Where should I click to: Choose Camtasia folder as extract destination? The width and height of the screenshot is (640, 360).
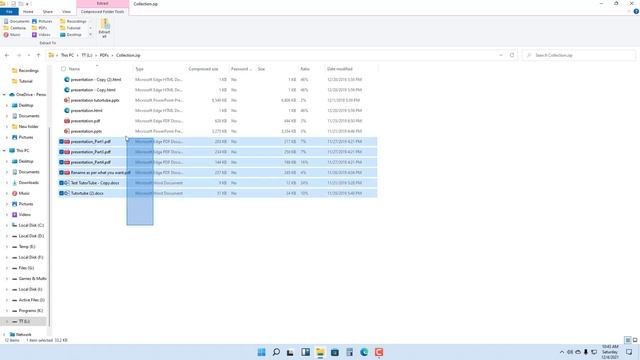[x=15, y=28]
